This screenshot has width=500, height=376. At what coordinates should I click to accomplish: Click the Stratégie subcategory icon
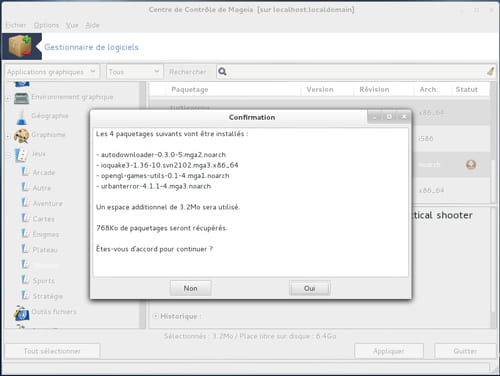tap(26, 295)
